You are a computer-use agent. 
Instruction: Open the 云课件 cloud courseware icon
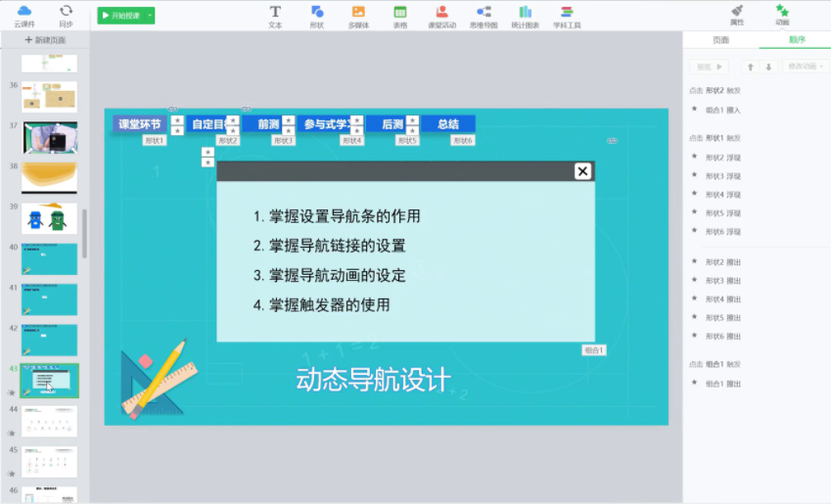(x=24, y=16)
